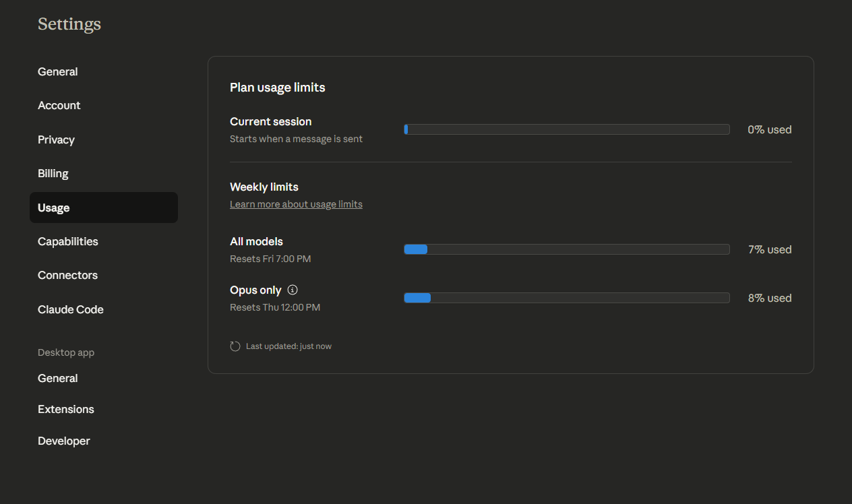This screenshot has width=852, height=504.
Task: Click the Opus only usage bar
Action: click(566, 298)
